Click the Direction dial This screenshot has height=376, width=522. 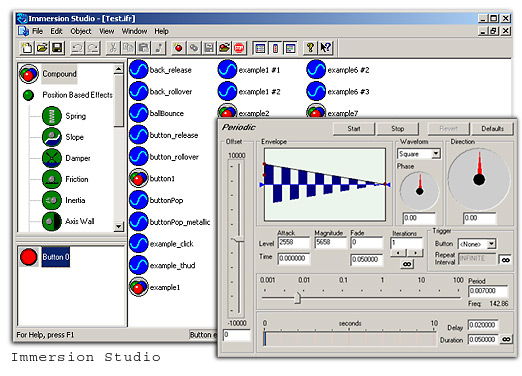click(479, 179)
